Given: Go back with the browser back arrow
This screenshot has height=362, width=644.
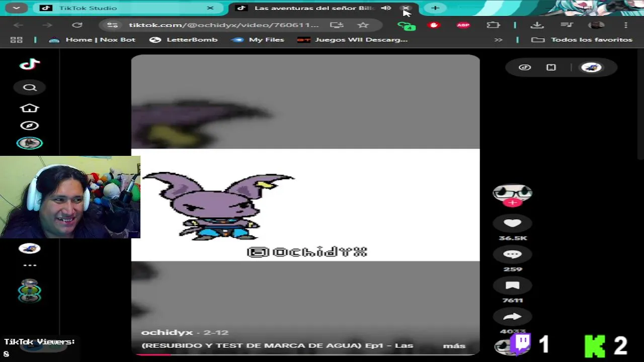Looking at the screenshot, I should click(x=19, y=25).
